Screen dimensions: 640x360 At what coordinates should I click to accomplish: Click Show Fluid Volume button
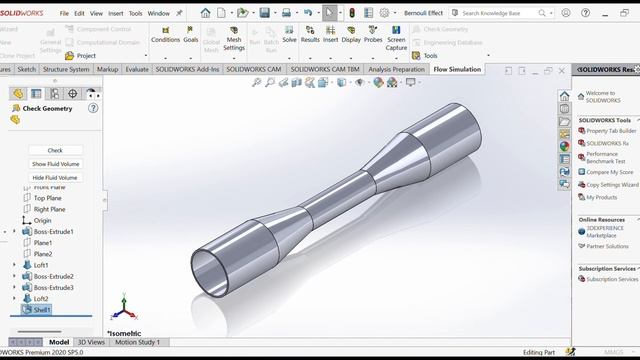point(56,164)
